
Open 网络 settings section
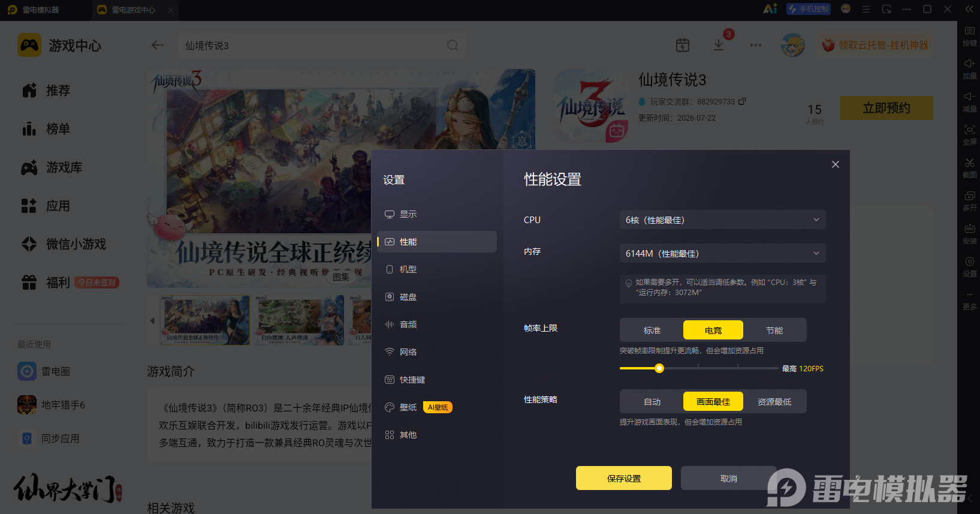[437, 352]
